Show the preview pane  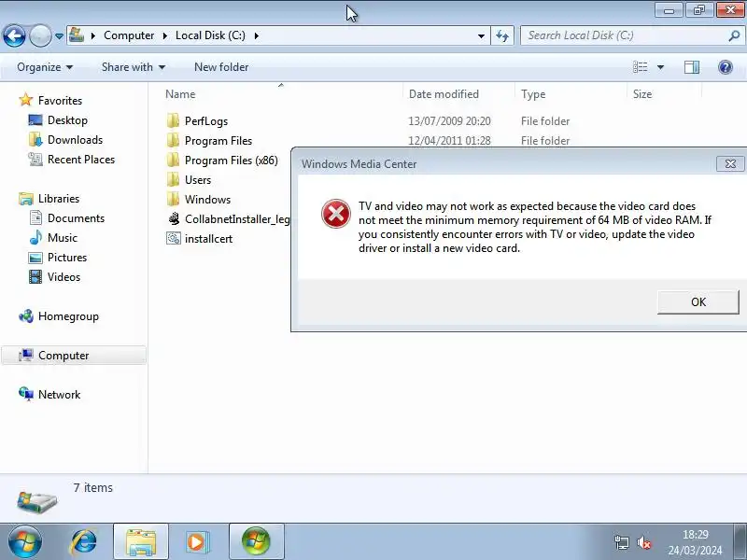pos(692,67)
